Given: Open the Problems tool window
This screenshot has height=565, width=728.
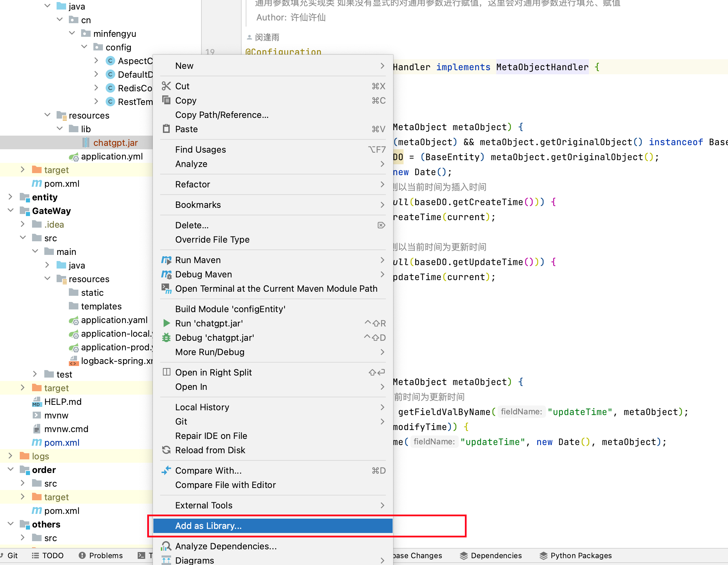Looking at the screenshot, I should tap(101, 555).
